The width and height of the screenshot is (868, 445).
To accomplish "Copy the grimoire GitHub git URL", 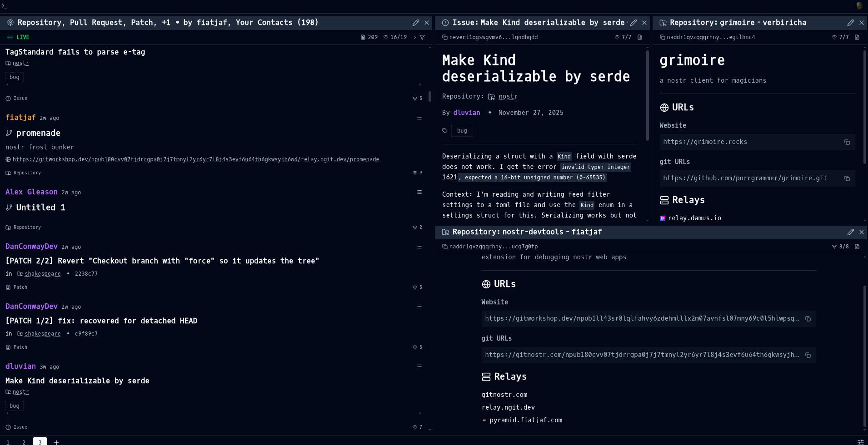I will click(x=847, y=178).
